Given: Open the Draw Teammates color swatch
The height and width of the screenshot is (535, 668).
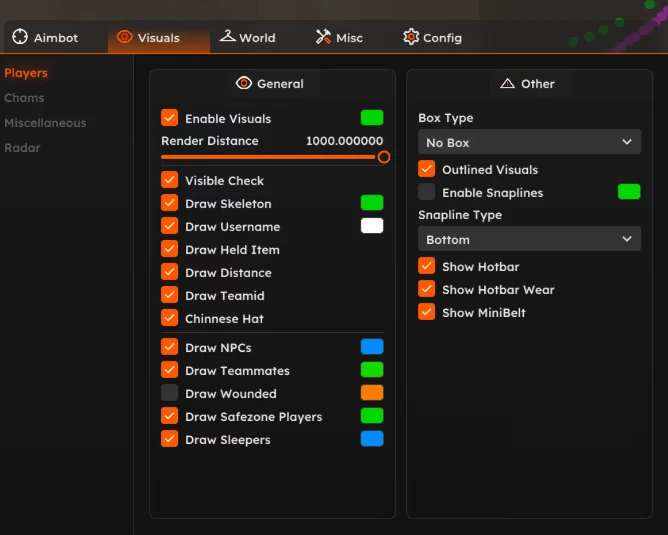Looking at the screenshot, I should coord(372,370).
